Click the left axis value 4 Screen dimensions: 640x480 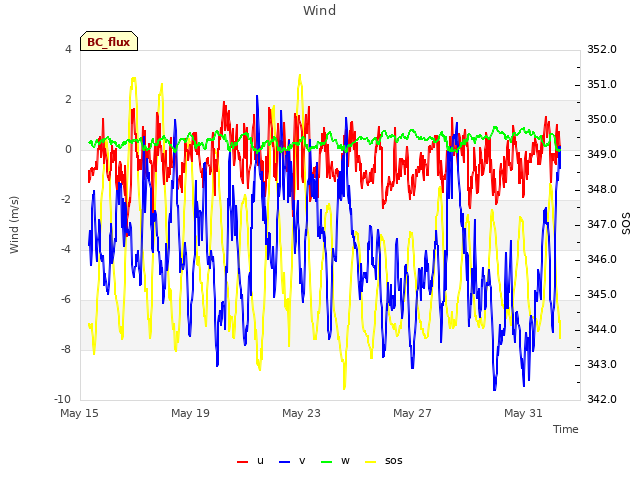[68, 49]
